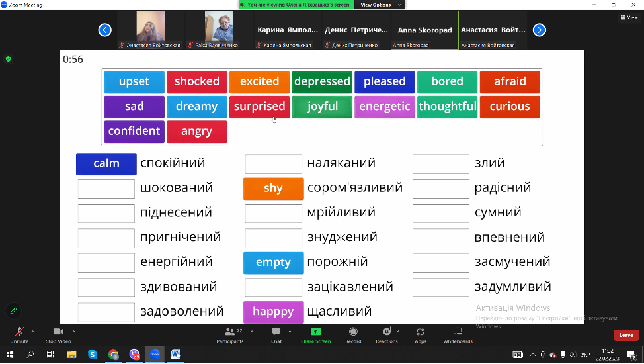Click the View button at top right
Image resolution: width=644 pixels, height=364 pixels.
(629, 17)
